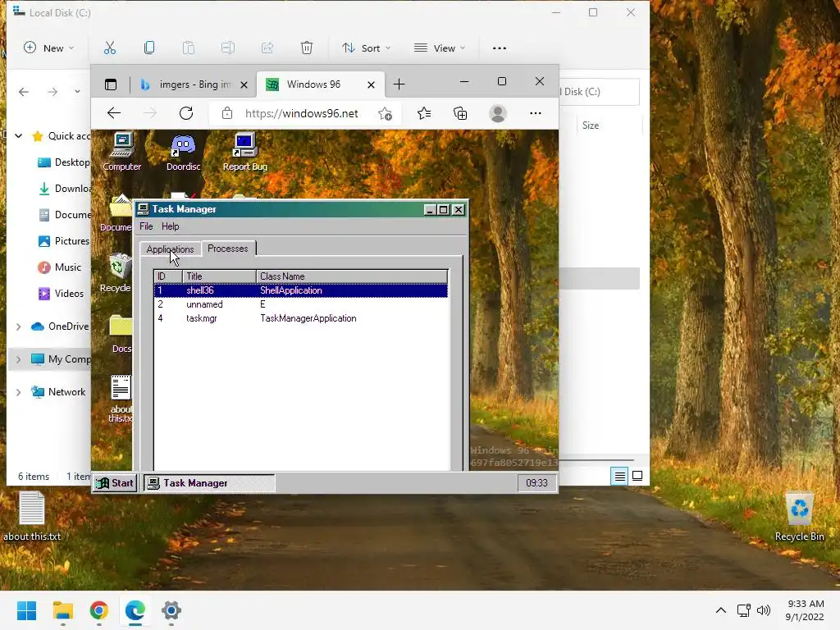Select Music in File Explorer sidebar
The image size is (840, 630).
click(x=59, y=267)
